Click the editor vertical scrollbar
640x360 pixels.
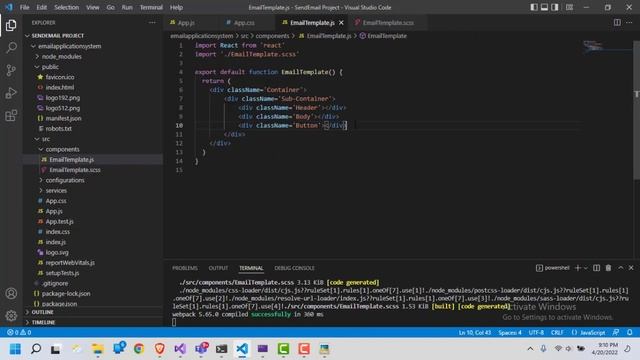(x=636, y=110)
